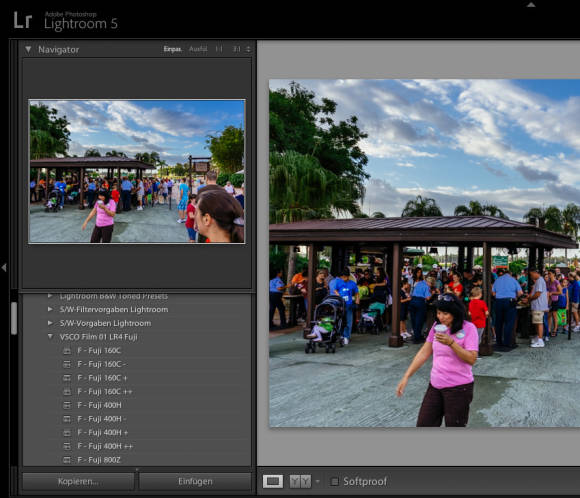The image size is (580, 498).
Task: Select the VSCO Film 01 LR4 Fuji label
Action: 98,337
